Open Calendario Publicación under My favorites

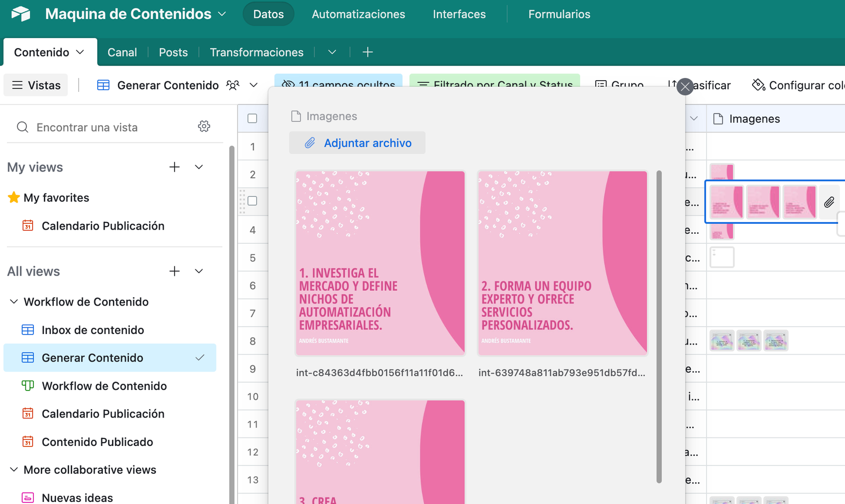(103, 226)
